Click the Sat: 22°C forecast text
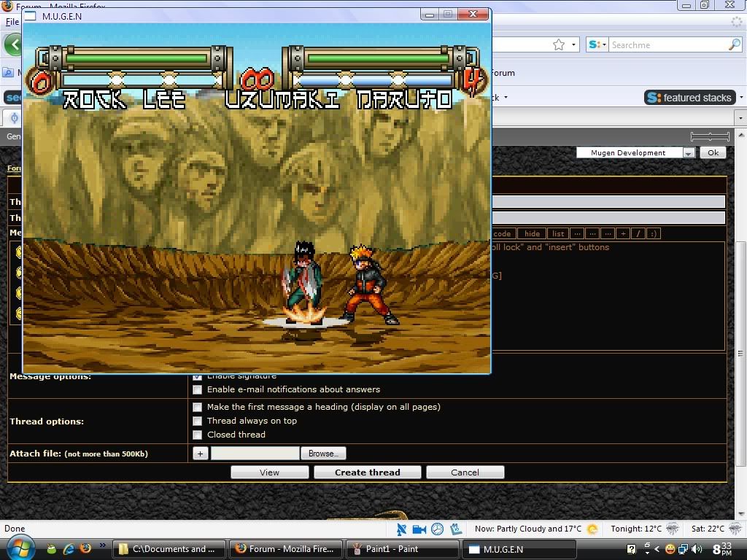The height and width of the screenshot is (560, 747). pos(708,529)
